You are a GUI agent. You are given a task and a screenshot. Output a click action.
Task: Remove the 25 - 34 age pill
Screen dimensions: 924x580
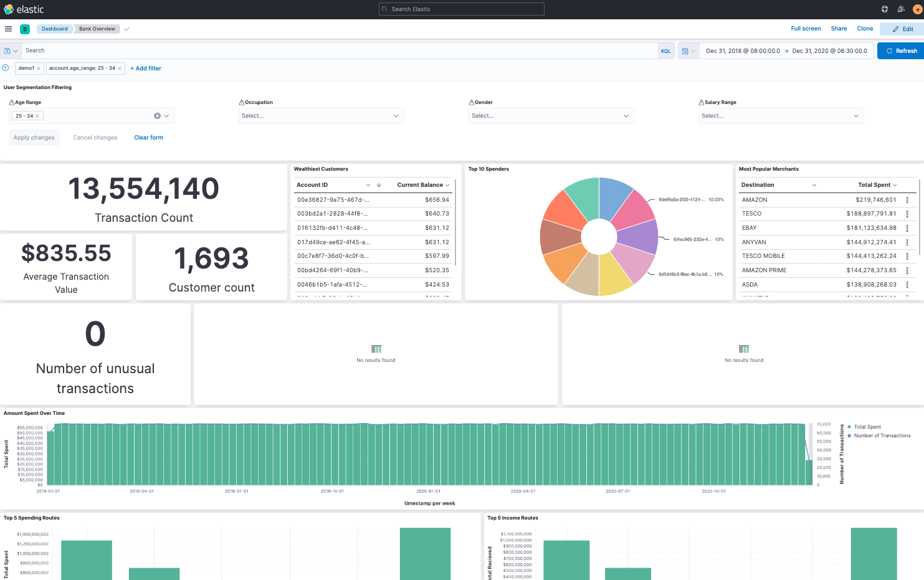pos(37,116)
